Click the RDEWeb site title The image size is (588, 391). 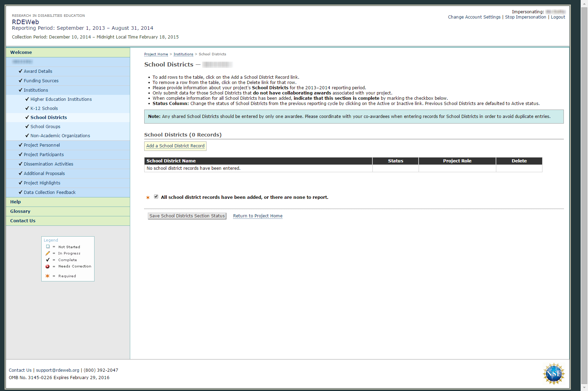(x=25, y=22)
